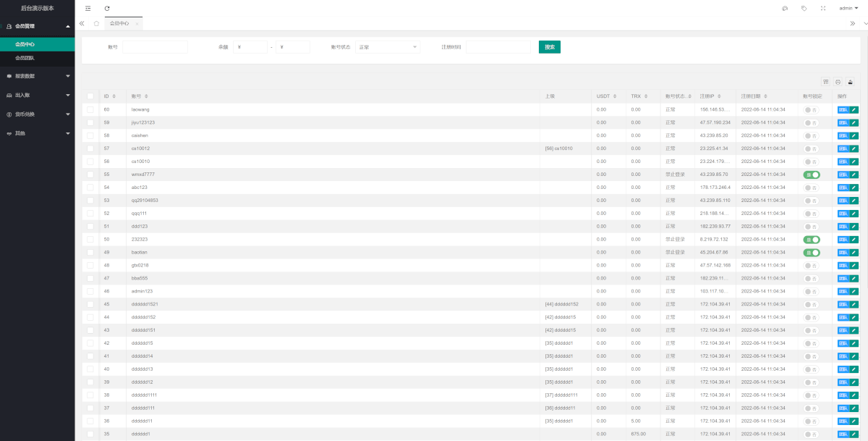
Task: Click the print icon above table
Action: (838, 82)
